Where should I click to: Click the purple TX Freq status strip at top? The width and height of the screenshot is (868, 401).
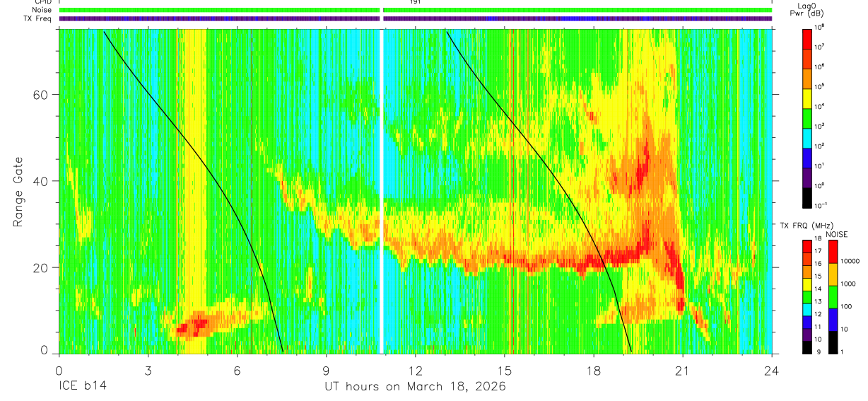416,18
